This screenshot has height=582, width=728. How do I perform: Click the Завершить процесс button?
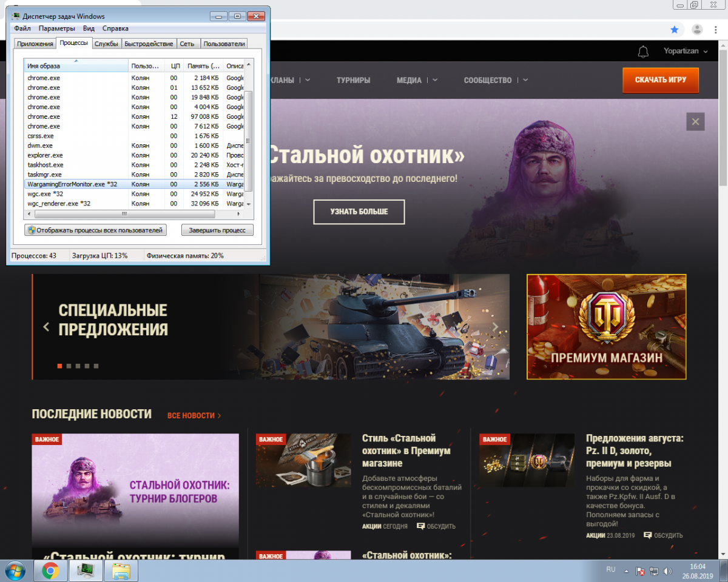click(x=217, y=230)
